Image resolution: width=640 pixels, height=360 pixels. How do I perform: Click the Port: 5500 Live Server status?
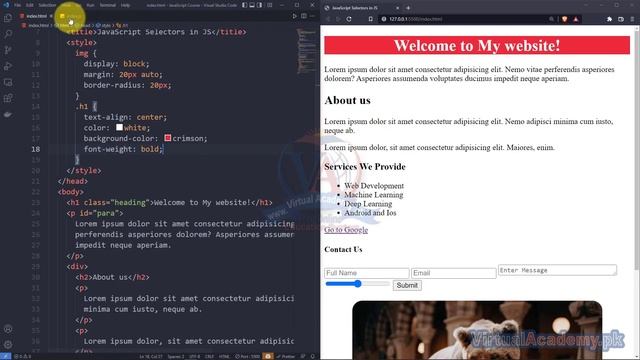click(247, 356)
